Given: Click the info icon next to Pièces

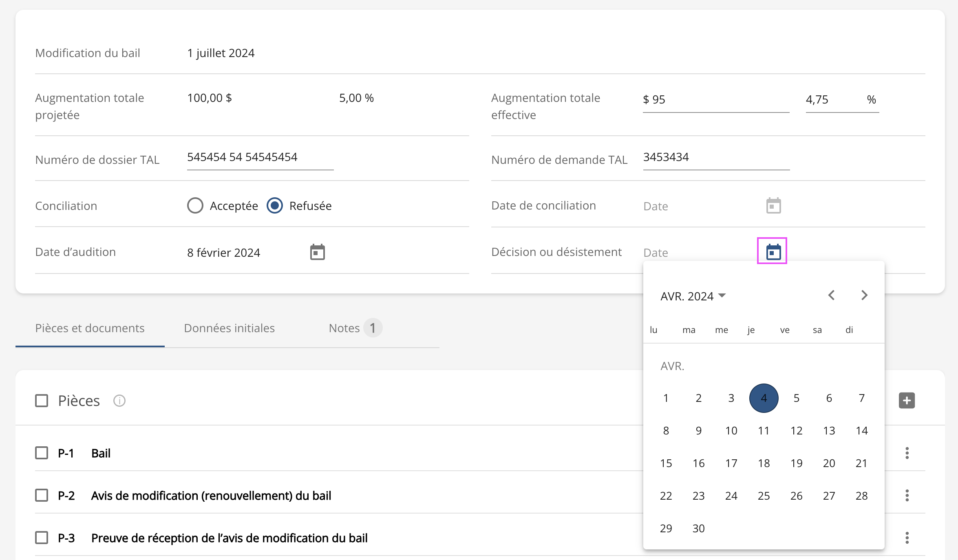Looking at the screenshot, I should pyautogui.click(x=119, y=401).
